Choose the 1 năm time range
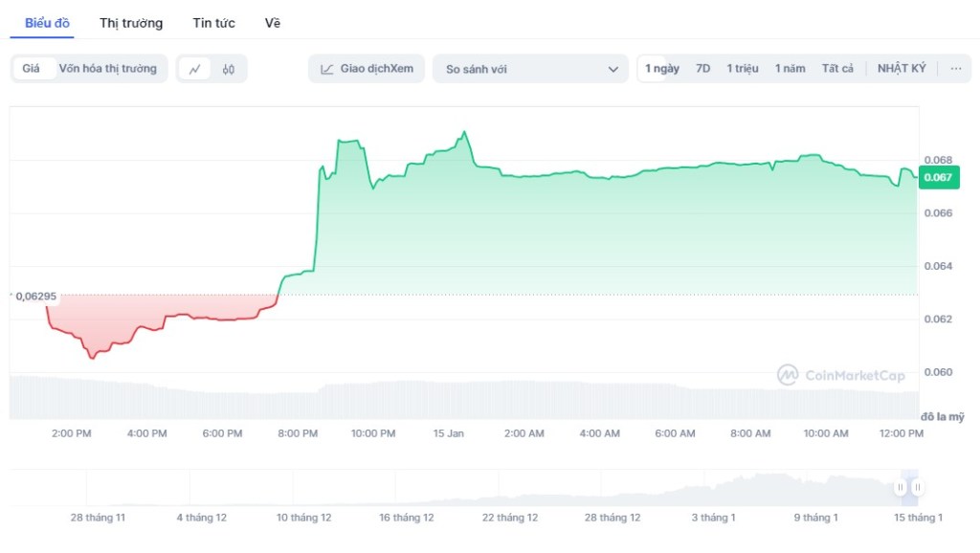The width and height of the screenshot is (980, 553). point(791,69)
